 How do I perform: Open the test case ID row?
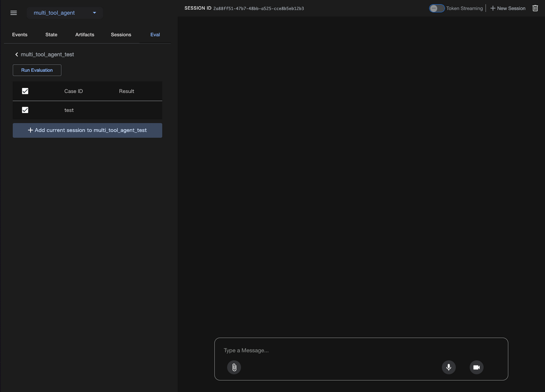tap(69, 110)
